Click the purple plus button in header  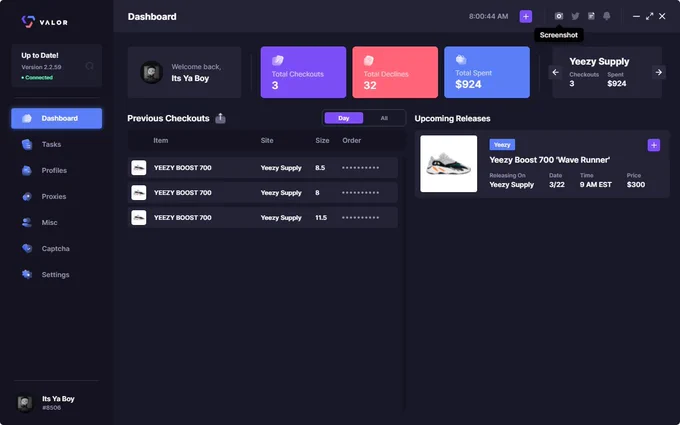coord(526,16)
